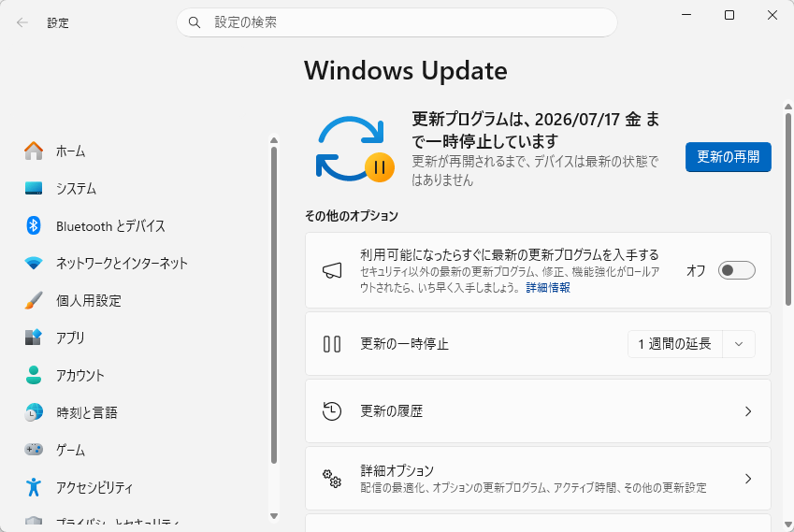Open the ゲーム settings page
Image resolution: width=794 pixels, height=532 pixels.
[x=143, y=450]
